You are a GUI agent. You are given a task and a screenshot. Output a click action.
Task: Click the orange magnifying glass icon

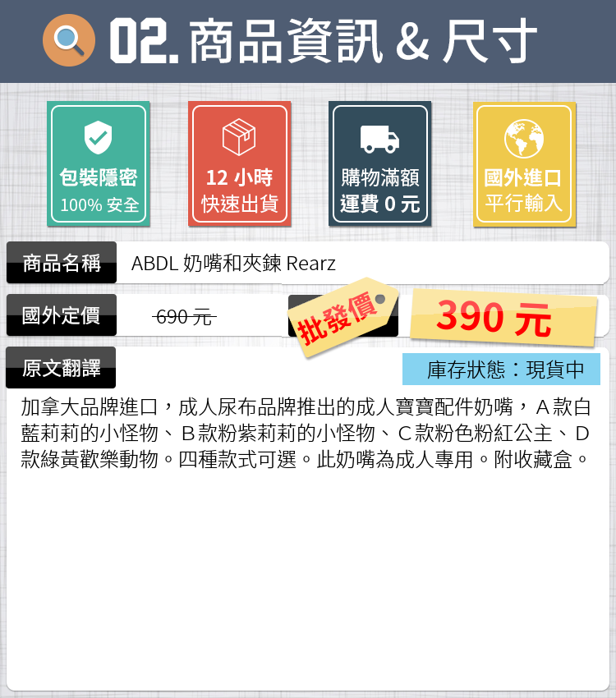pyautogui.click(x=69, y=40)
